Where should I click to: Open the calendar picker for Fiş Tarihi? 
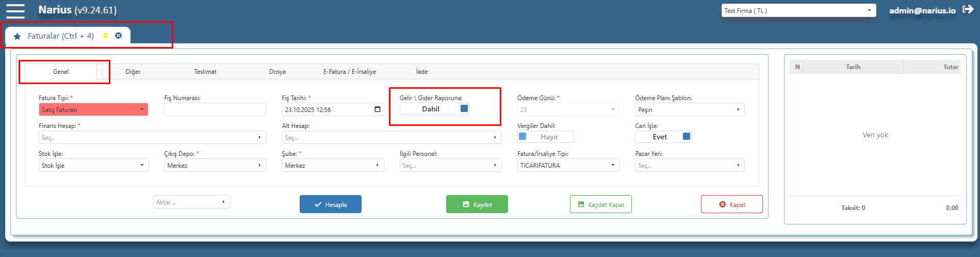point(378,109)
